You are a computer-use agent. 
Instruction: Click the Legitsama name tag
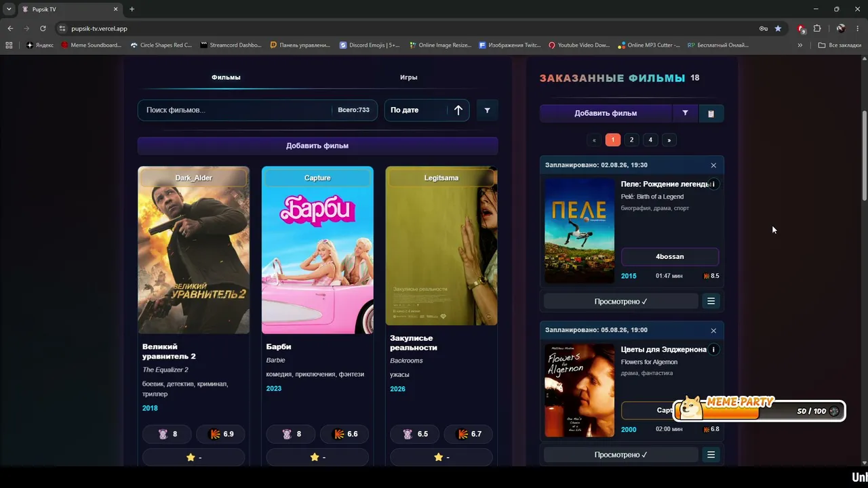click(x=441, y=178)
